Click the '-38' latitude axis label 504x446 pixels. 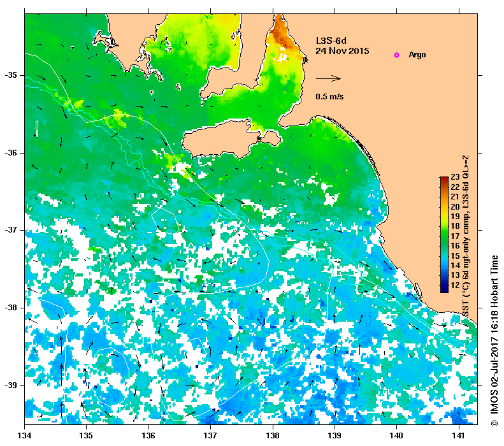(x=11, y=308)
